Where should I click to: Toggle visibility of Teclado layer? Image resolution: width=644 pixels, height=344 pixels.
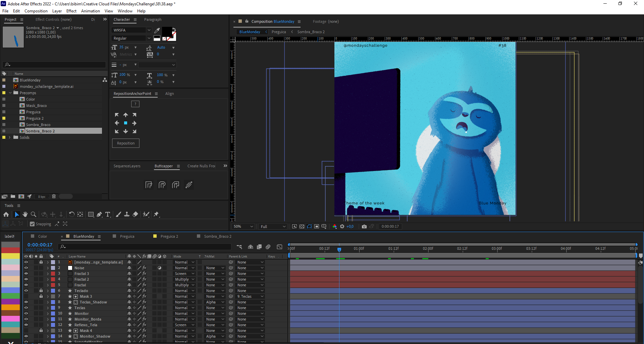tap(26, 291)
